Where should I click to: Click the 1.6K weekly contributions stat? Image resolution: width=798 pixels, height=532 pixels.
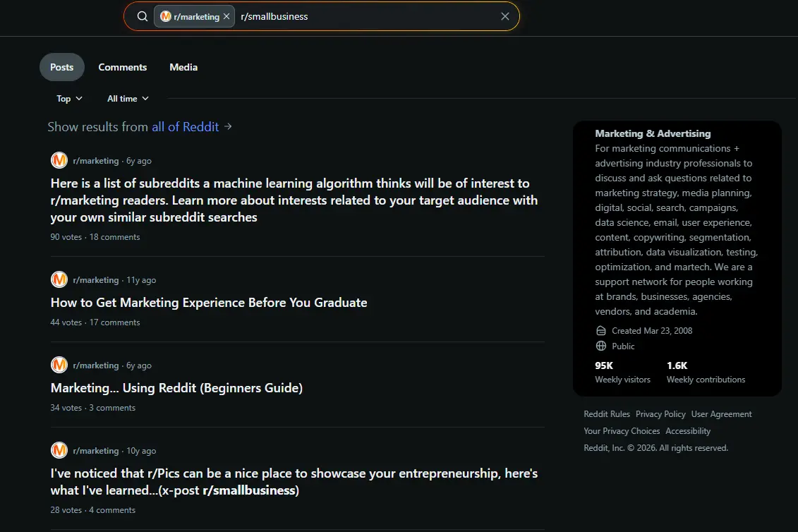pos(706,372)
